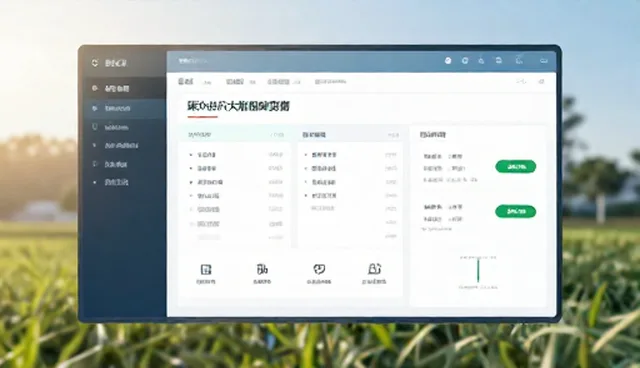640x368 pixels.
Task: Click the third shortcut icon in the bottom row
Action: (319, 269)
